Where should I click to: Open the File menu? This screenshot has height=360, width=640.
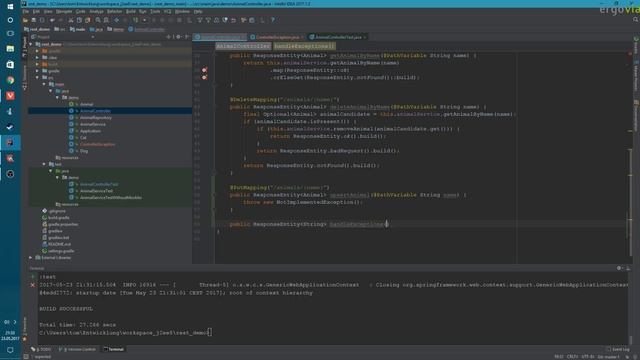(26, 11)
